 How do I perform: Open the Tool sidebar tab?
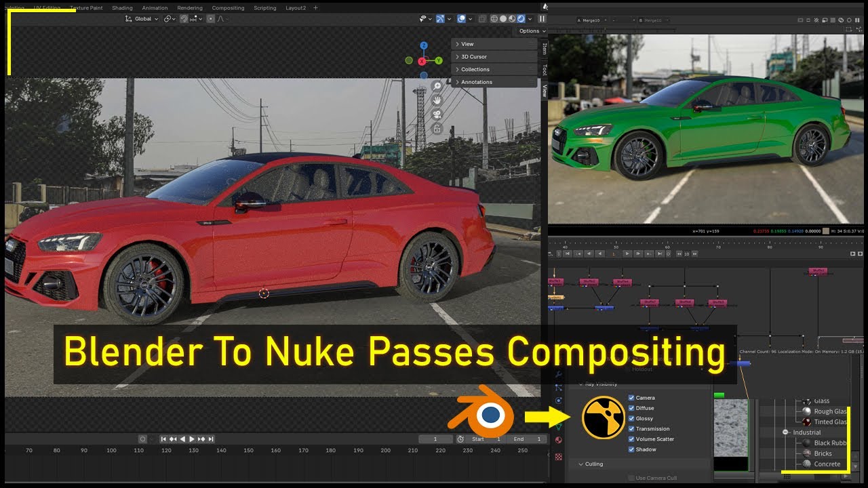click(x=544, y=70)
